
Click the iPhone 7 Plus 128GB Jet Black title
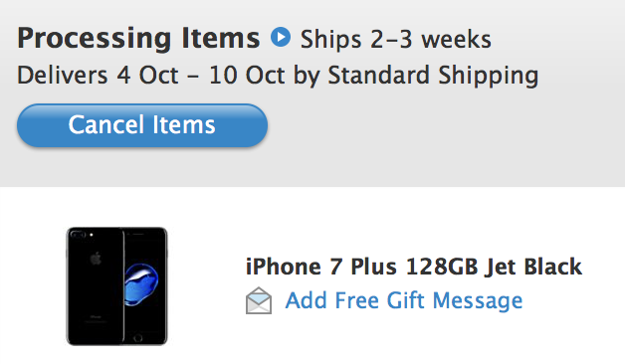pos(414,267)
